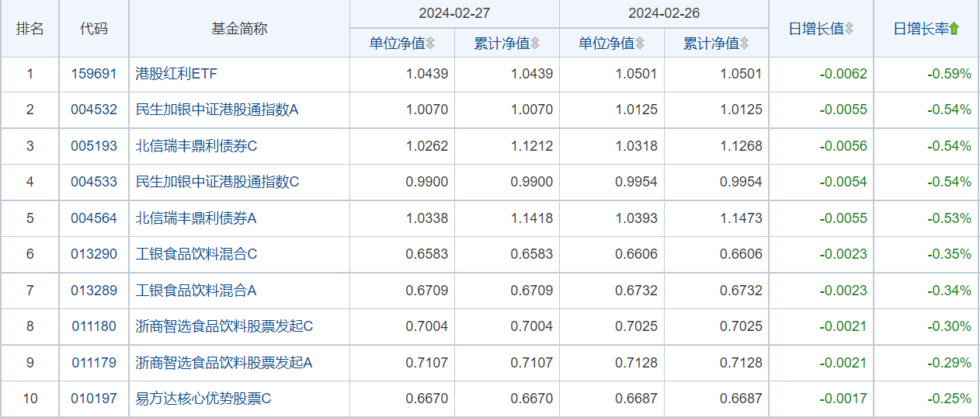Open 北信瑞丰鼎利债券A fund link

coord(196,218)
